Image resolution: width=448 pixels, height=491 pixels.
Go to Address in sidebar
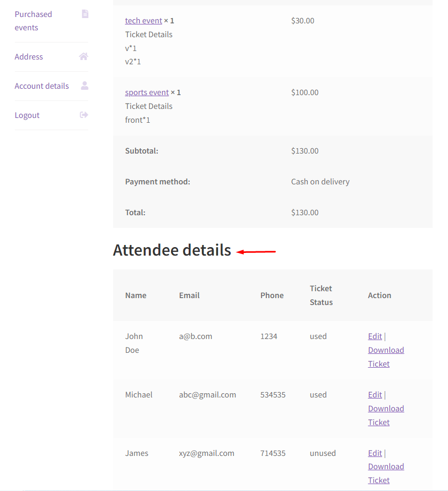(x=29, y=57)
